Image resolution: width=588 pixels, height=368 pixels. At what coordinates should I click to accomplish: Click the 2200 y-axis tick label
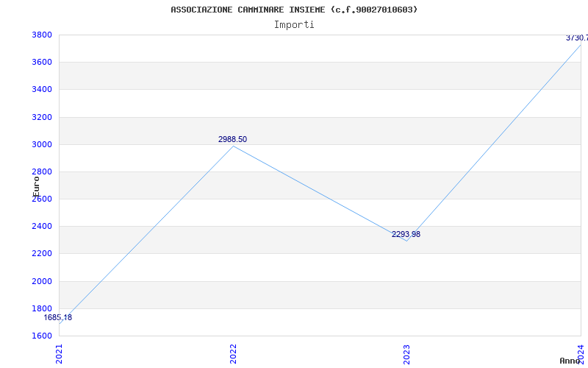(42, 253)
